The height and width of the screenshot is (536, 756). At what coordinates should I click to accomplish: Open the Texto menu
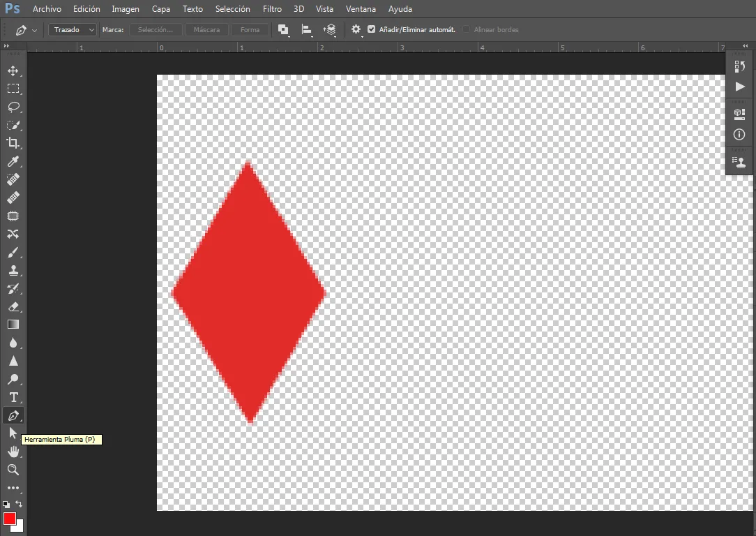pos(192,8)
